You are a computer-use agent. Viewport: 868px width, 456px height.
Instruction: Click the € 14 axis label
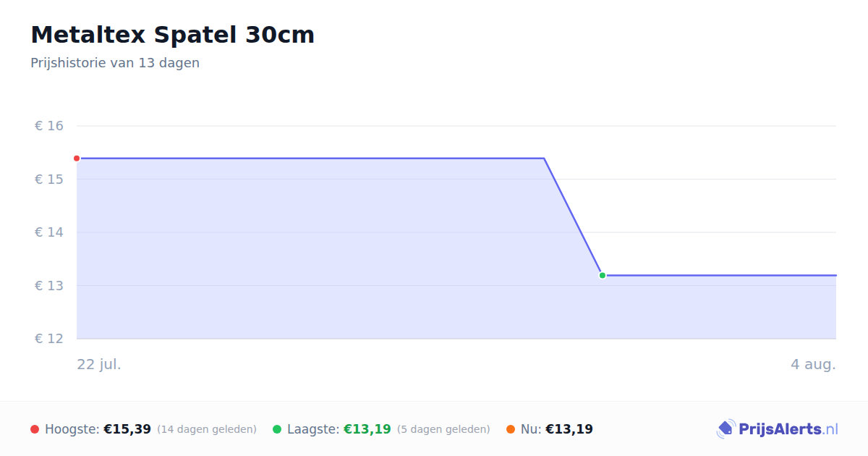tap(49, 232)
